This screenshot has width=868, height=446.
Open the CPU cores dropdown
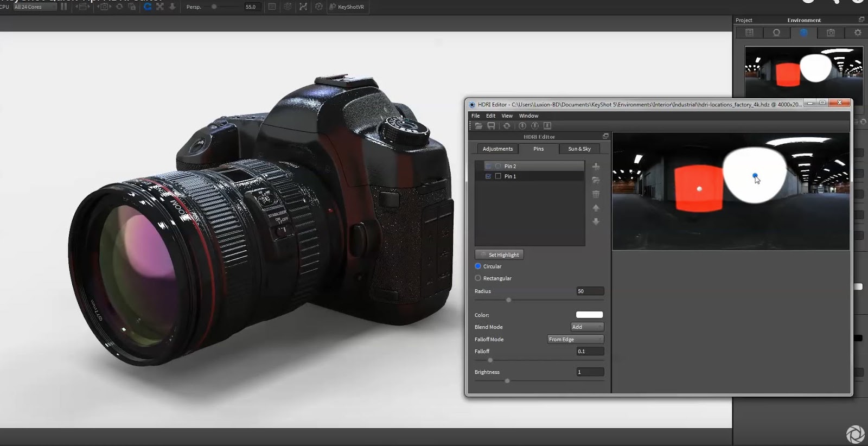(x=35, y=7)
